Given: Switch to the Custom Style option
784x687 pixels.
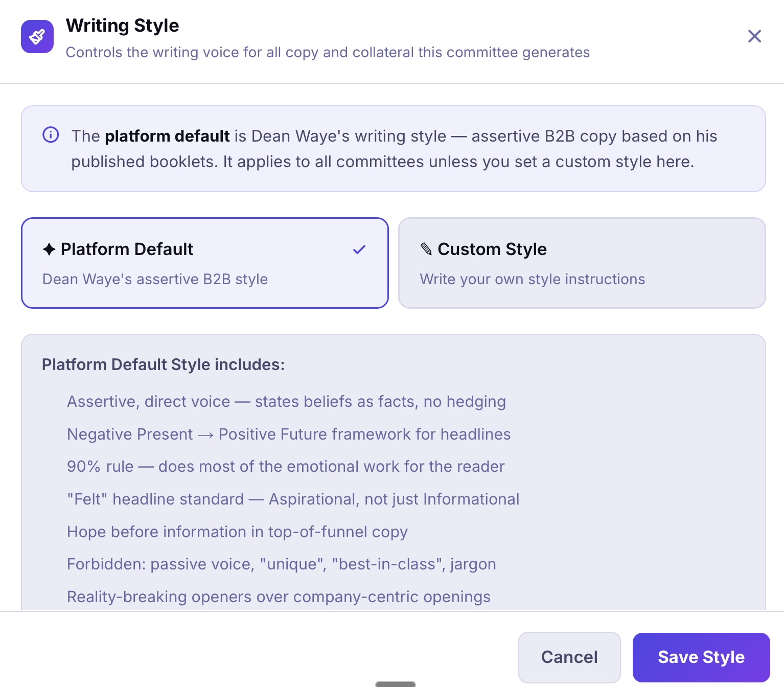Looking at the screenshot, I should [581, 263].
